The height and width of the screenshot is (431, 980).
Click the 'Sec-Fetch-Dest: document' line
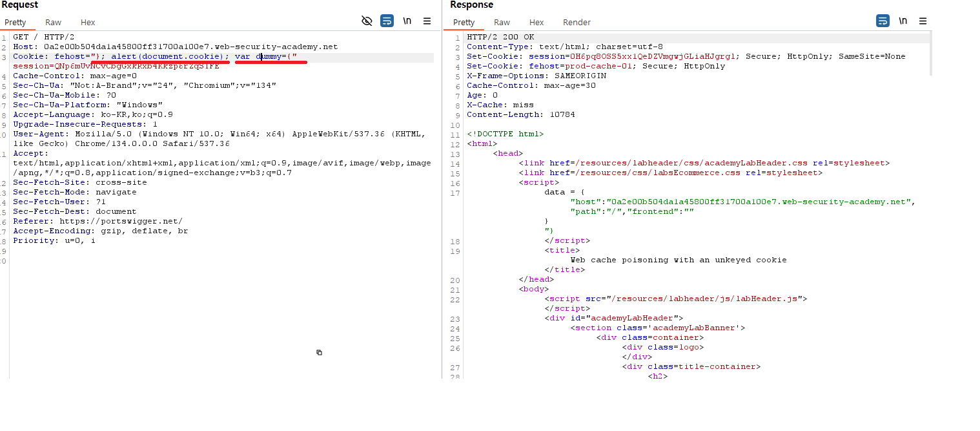[75, 211]
